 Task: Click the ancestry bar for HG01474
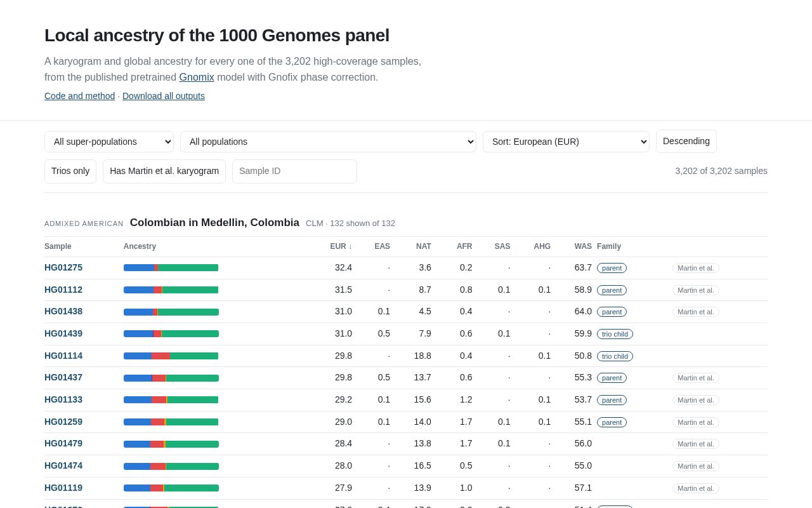171,466
